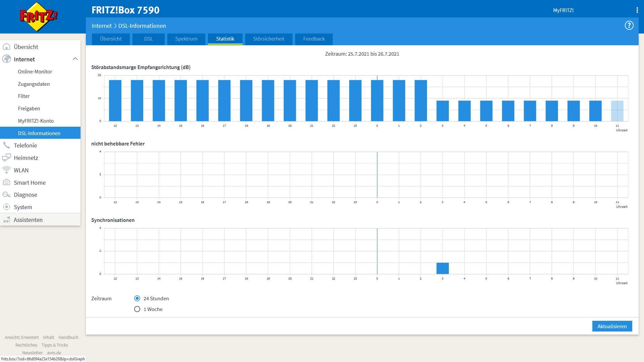Open the Handbuch footer link
This screenshot has width=644, height=362.
coord(68,337)
